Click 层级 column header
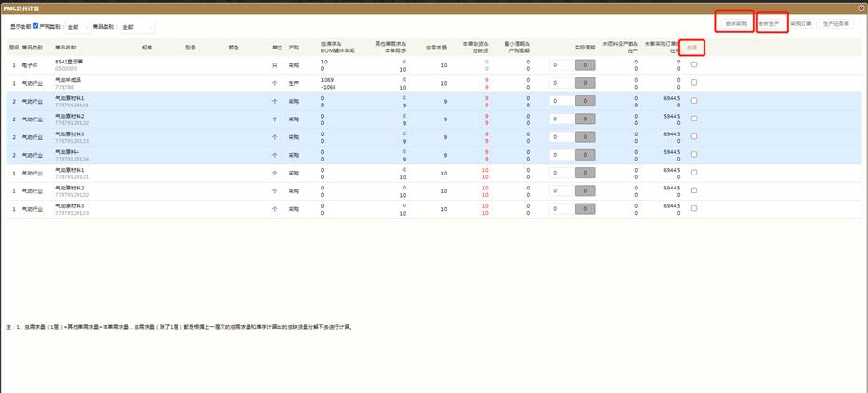 (x=14, y=49)
